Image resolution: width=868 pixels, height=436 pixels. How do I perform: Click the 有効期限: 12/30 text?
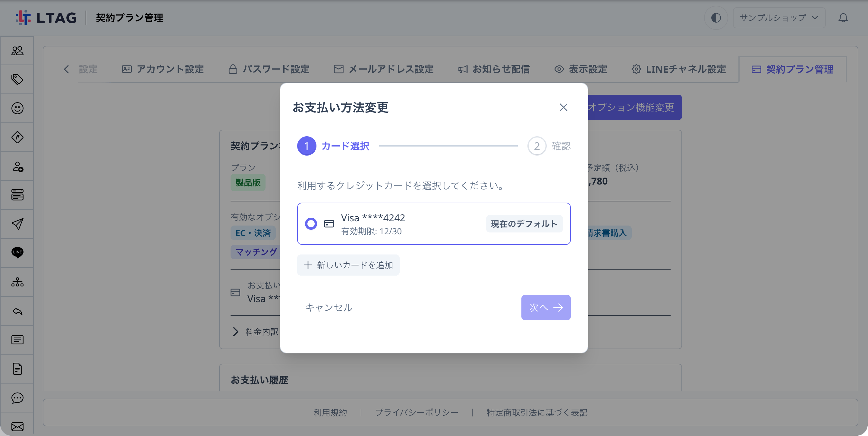[x=371, y=231]
